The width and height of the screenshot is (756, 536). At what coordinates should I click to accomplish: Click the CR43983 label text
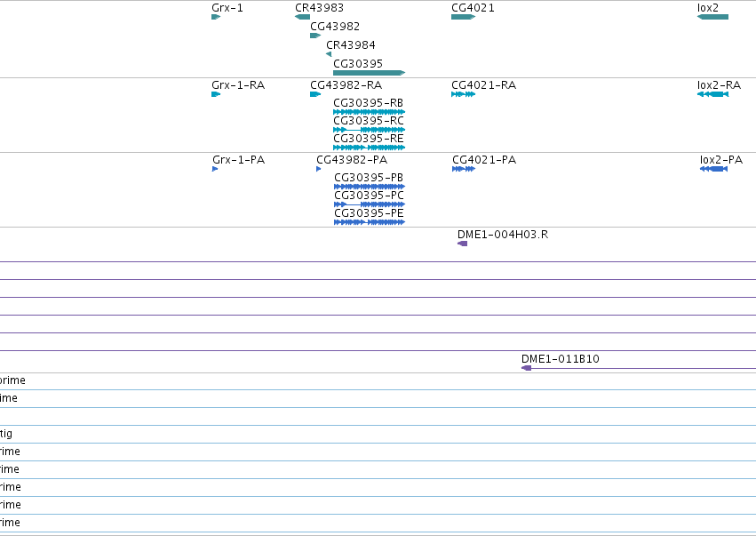pyautogui.click(x=320, y=8)
